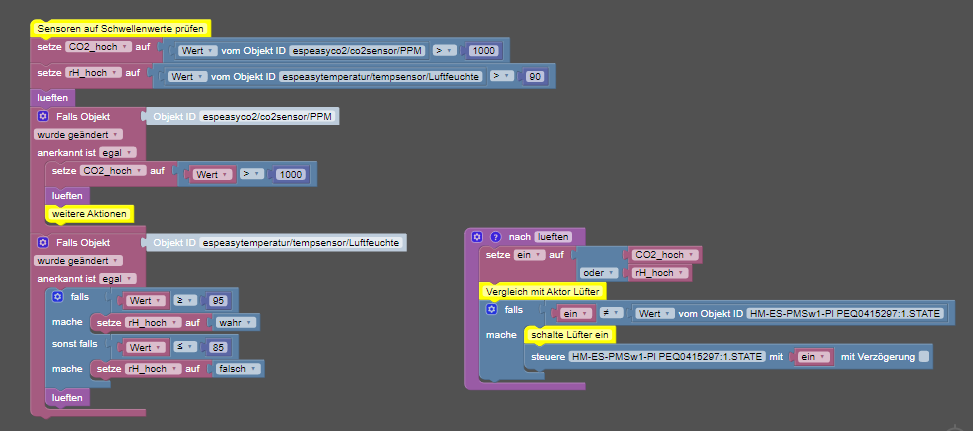The image size is (973, 431).
Task: Select object ID Luftfeuchte in setze rH_hoch block
Action: (x=382, y=76)
